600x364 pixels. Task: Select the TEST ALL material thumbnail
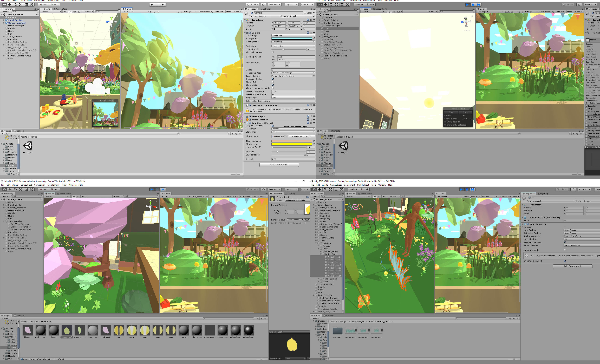[184, 330]
